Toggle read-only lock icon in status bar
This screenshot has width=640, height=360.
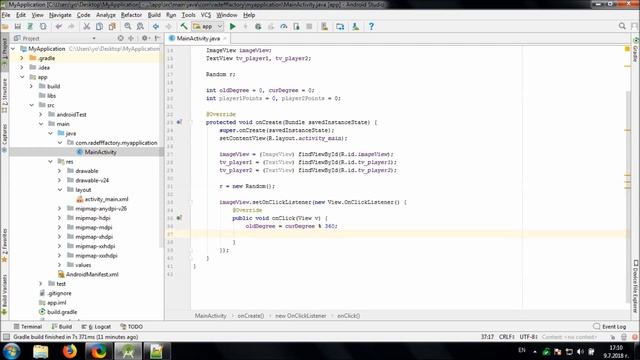pyautogui.click(x=613, y=337)
